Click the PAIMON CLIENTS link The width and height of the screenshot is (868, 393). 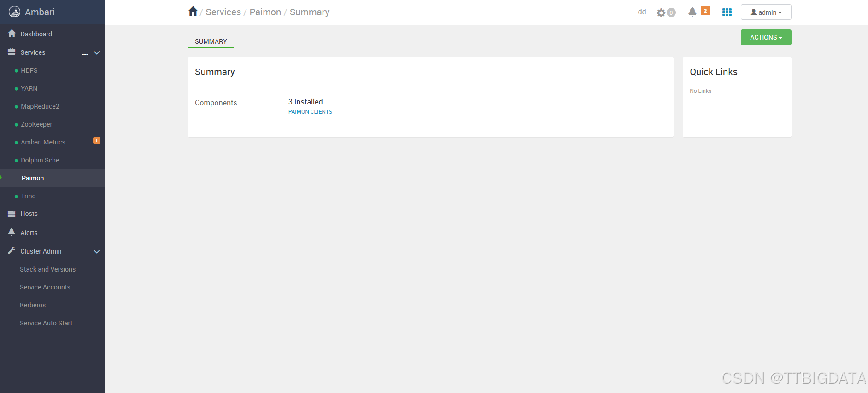point(310,112)
